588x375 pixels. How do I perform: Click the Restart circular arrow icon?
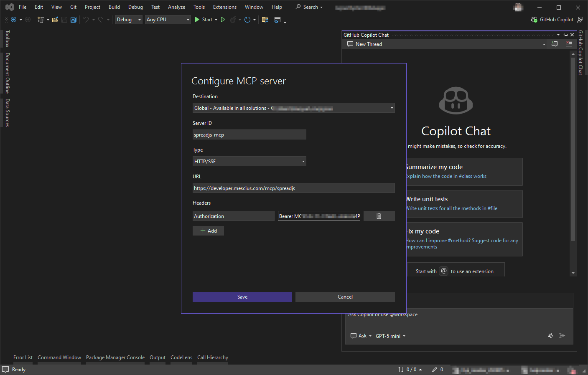247,20
